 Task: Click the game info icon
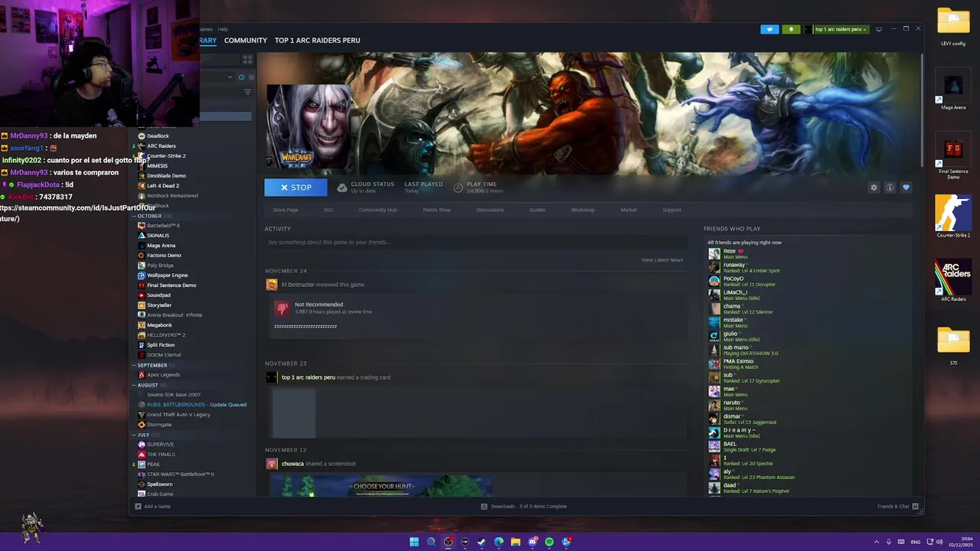890,187
